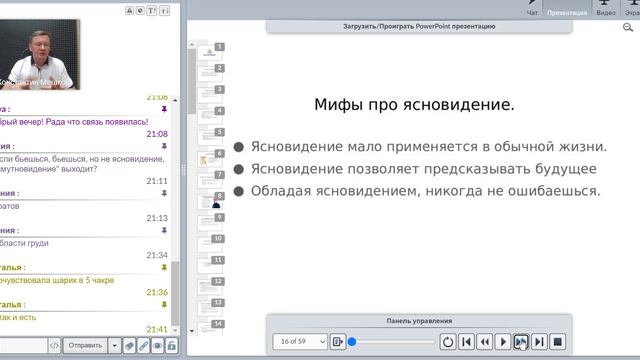Click the play button in the control panel
The image size is (640, 360).
tap(503, 342)
